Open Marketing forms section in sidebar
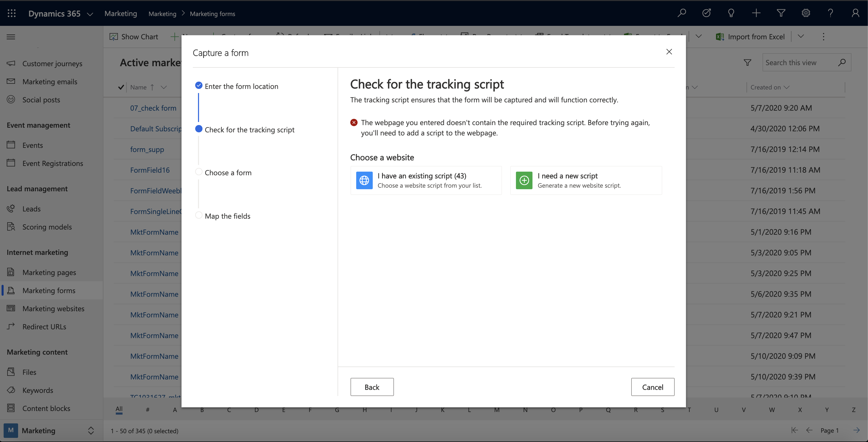 (49, 290)
